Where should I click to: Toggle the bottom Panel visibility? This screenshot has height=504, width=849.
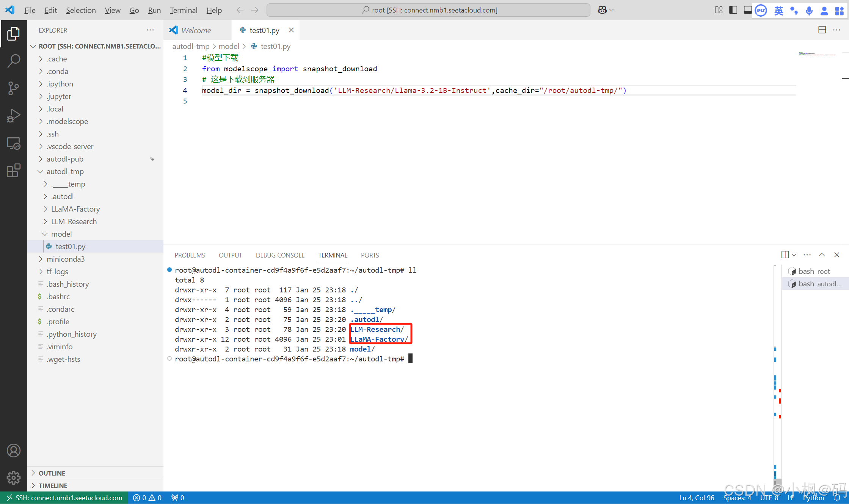pos(747,10)
